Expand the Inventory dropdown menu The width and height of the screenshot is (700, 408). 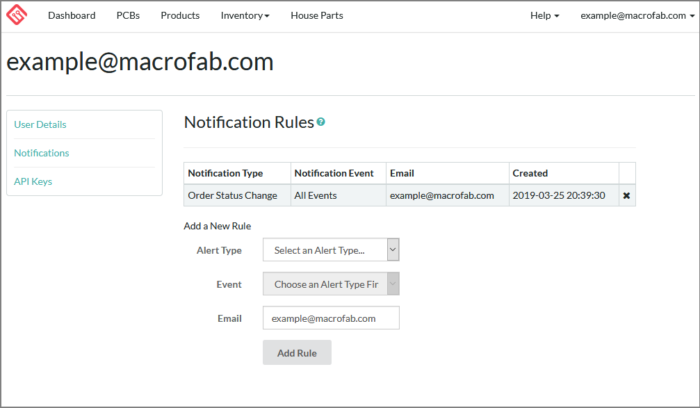(245, 16)
